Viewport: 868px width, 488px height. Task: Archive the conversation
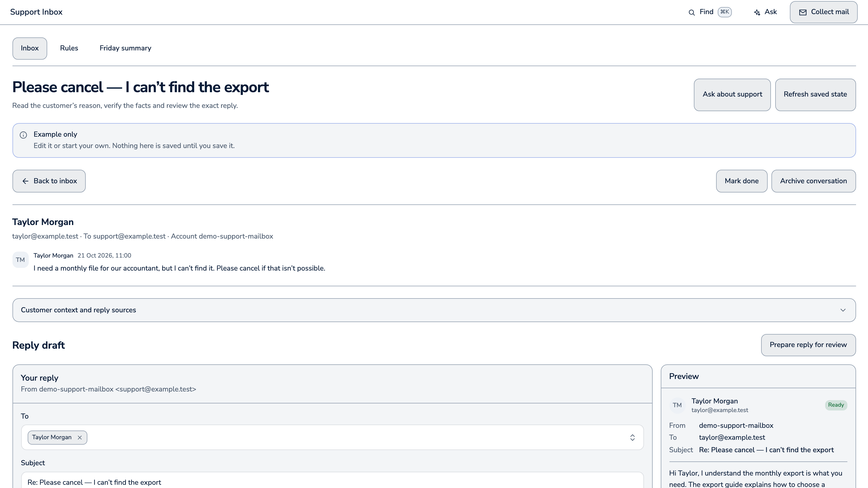(813, 181)
